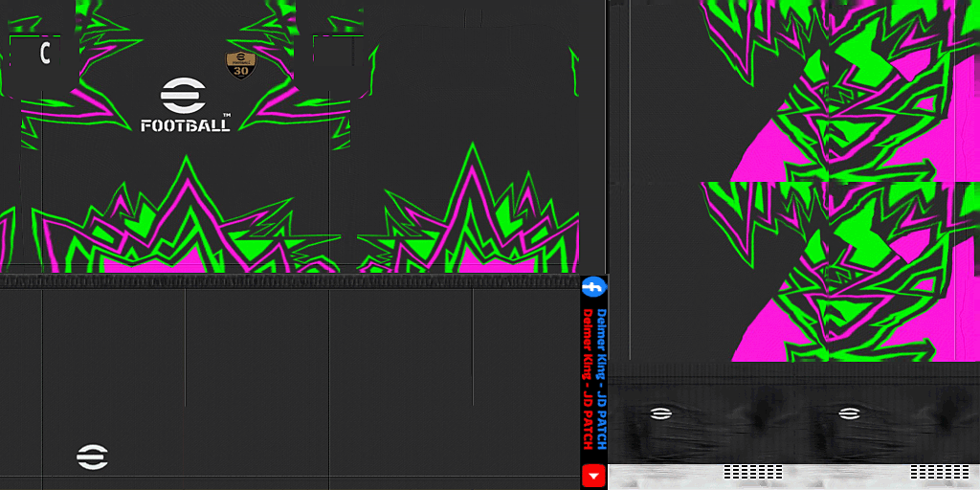
Task: Click the right green spiky crown peak
Action: (472, 158)
